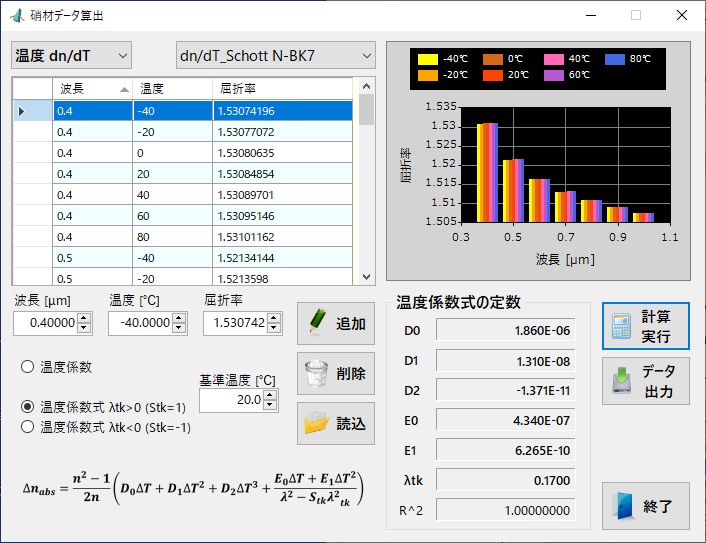Click the λtk value field 0.1700

(506, 480)
